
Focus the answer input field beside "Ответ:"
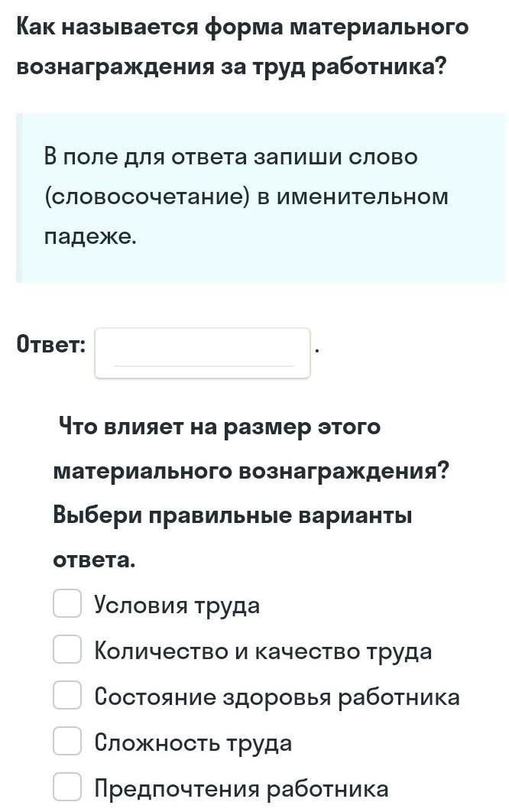click(x=203, y=352)
